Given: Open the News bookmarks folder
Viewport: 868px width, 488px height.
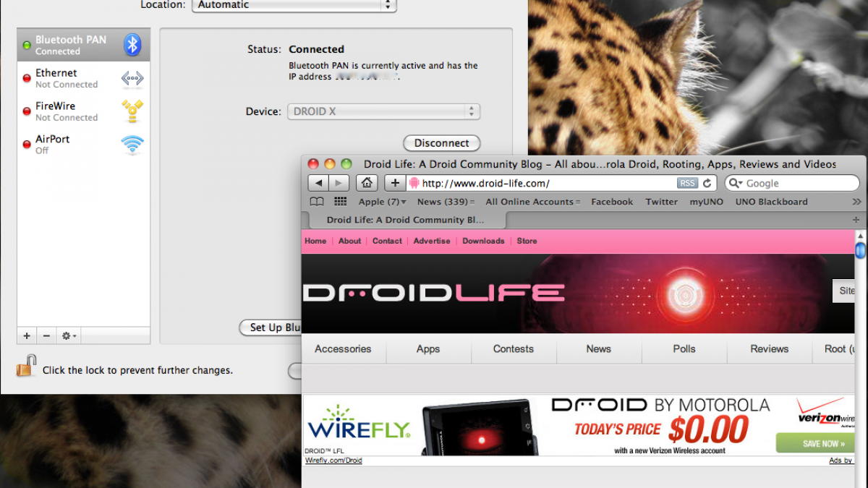Looking at the screenshot, I should 446,202.
